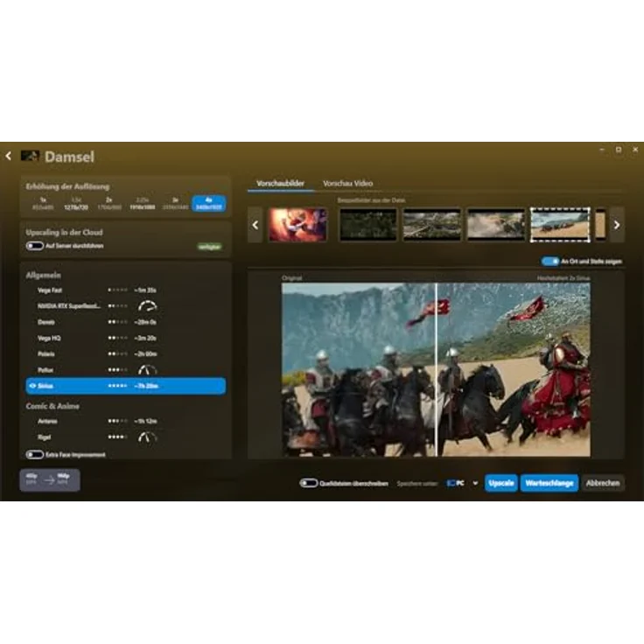Select the aerial landscape preview thumbnail
The image size is (644, 644).
432,225
